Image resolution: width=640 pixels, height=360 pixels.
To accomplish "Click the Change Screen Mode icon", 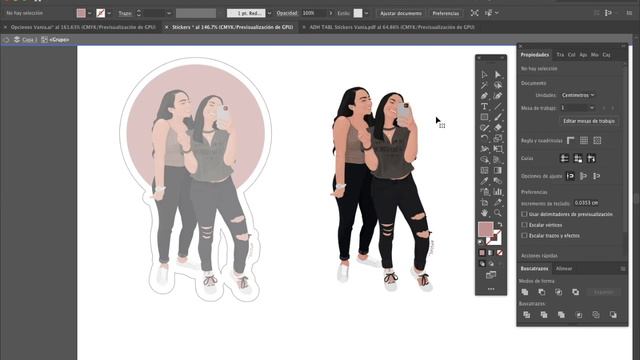I will click(x=491, y=275).
